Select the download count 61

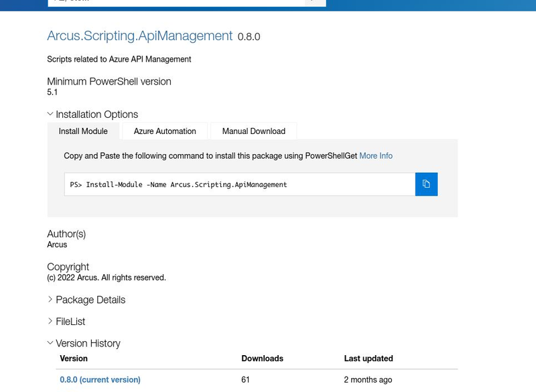point(245,380)
